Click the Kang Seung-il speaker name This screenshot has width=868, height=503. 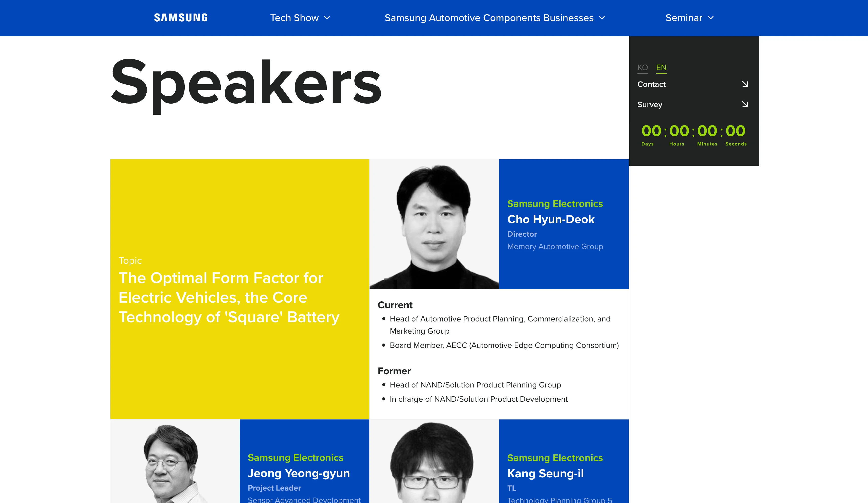click(x=545, y=473)
